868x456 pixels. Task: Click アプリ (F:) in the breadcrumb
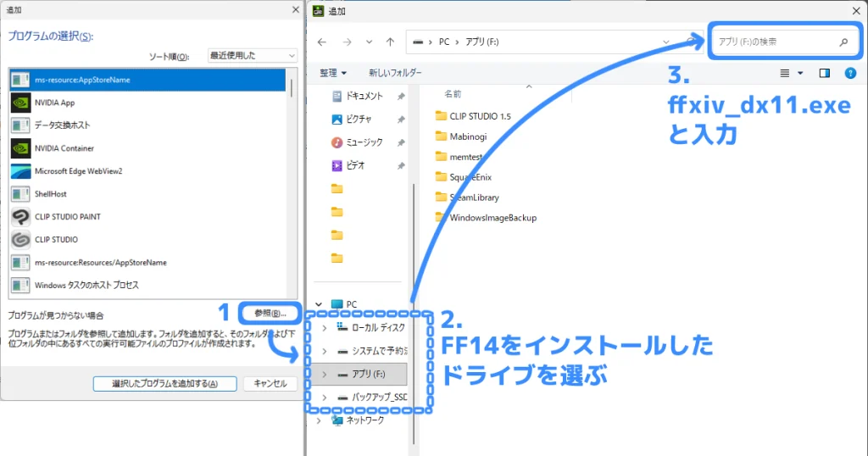[481, 42]
